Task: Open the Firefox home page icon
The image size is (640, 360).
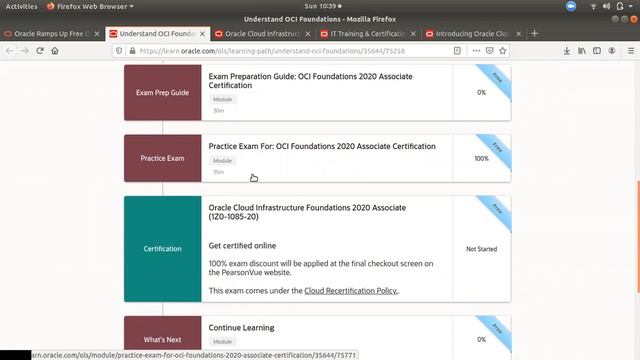Action: click(x=55, y=51)
